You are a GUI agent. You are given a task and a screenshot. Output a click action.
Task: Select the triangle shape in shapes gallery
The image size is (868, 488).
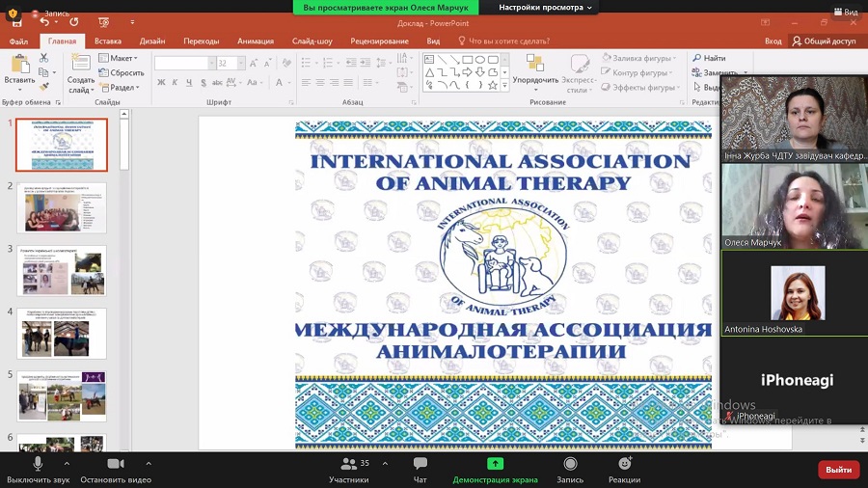[x=429, y=72]
